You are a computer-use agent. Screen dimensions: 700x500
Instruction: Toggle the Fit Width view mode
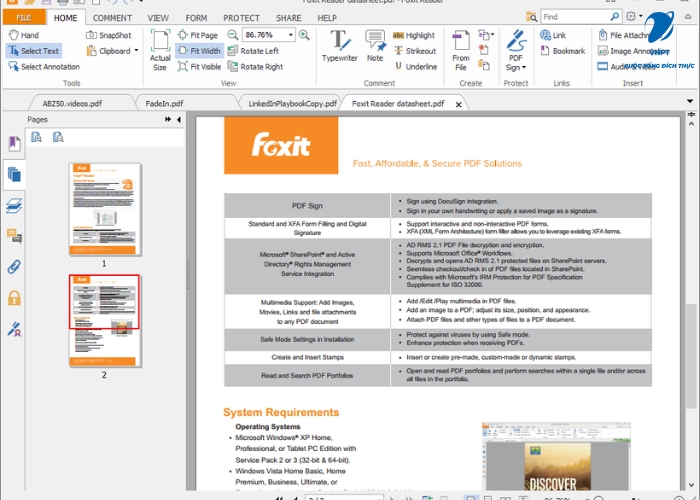pyautogui.click(x=199, y=51)
